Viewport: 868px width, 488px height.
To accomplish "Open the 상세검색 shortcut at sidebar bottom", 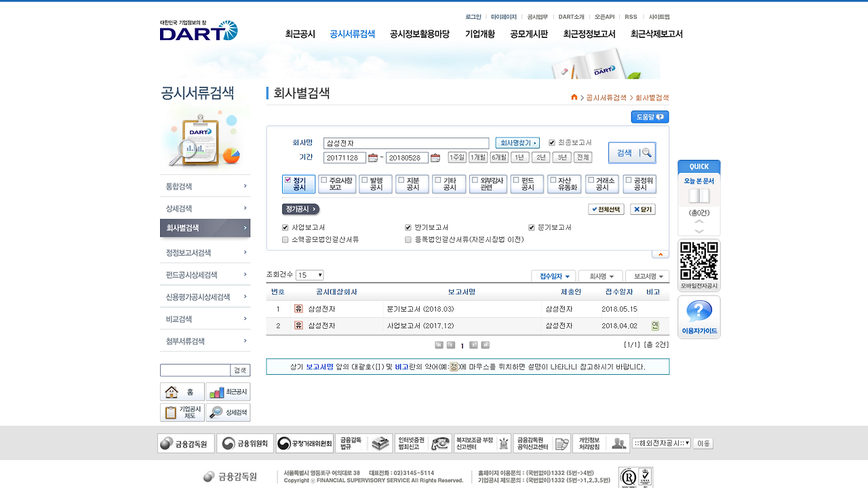I will tap(228, 412).
